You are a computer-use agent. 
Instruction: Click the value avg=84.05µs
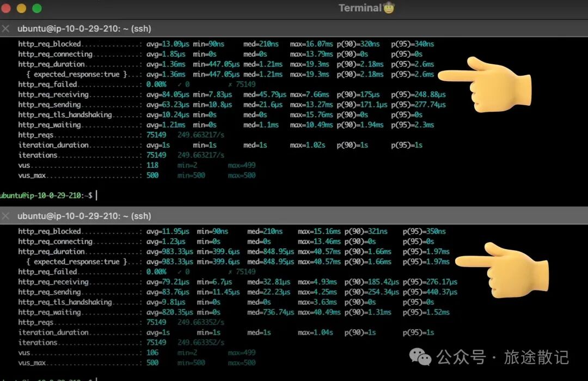(168, 95)
